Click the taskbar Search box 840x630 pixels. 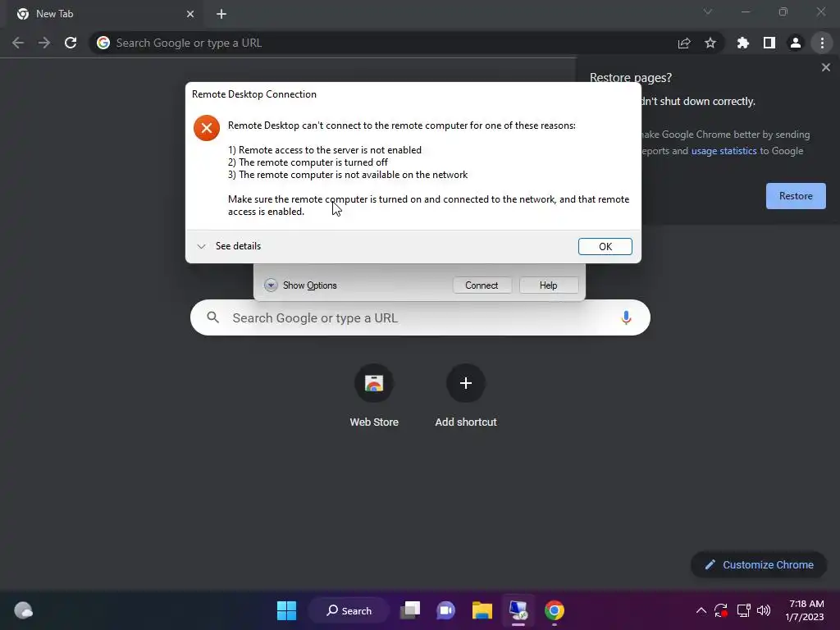click(x=349, y=610)
